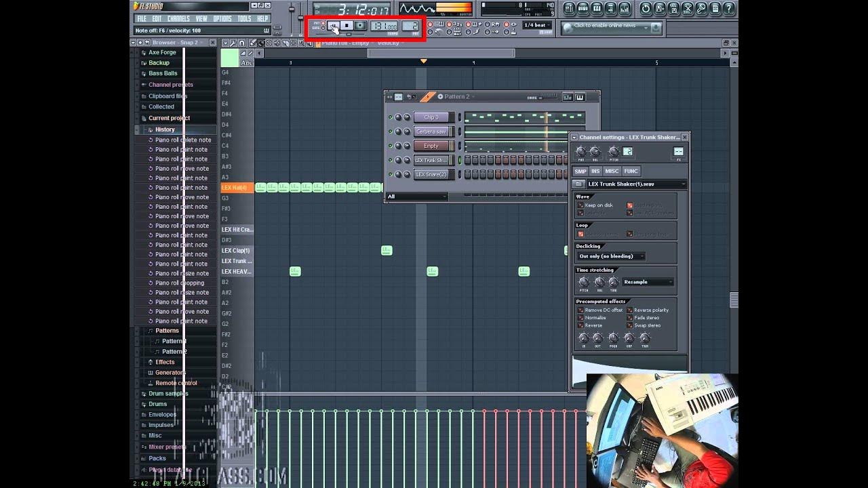Click the Chip 3 channel volume knob
The image size is (868, 488).
407,117
